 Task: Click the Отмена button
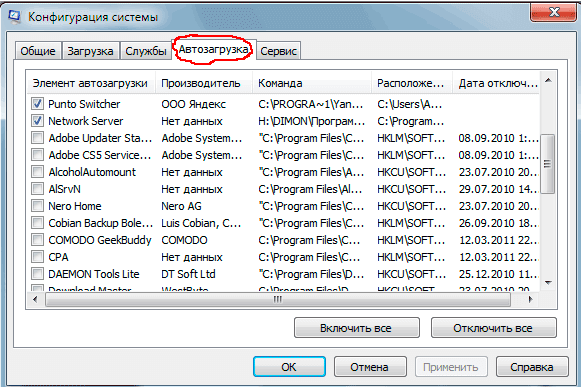coord(370,367)
